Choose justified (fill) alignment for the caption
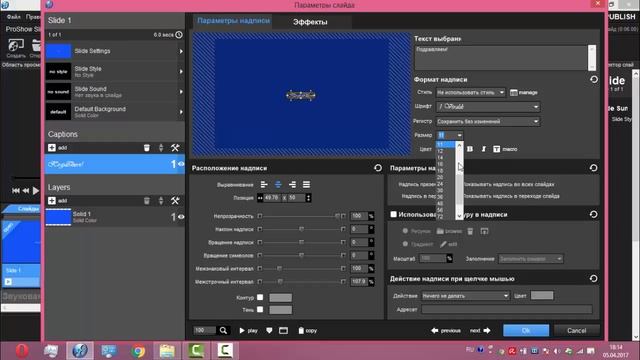The width and height of the screenshot is (640, 360). 306,185
